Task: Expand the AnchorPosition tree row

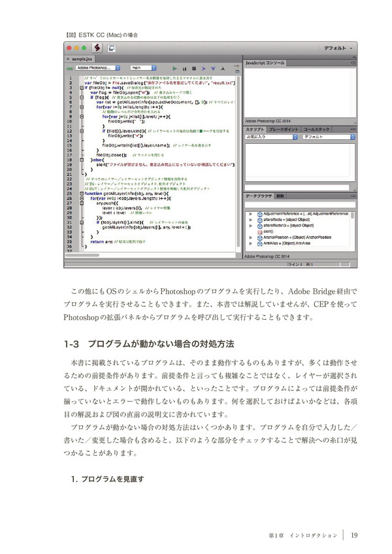Action: pyautogui.click(x=250, y=237)
